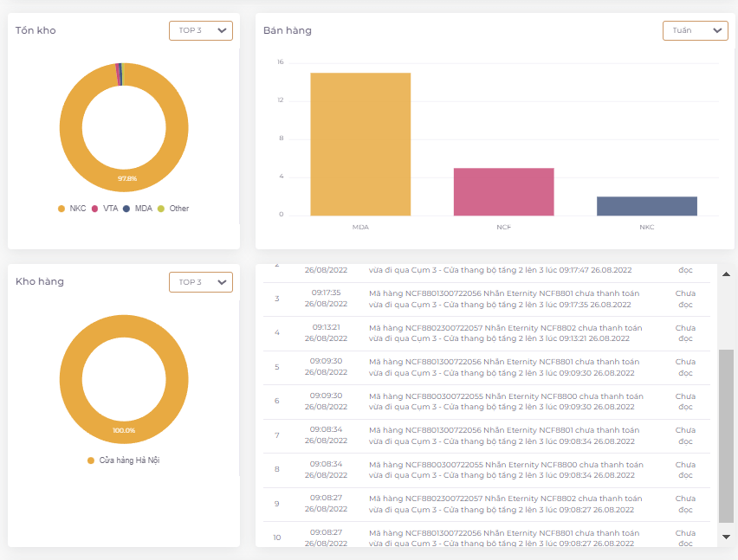Expand the Kho hàng TOP 3 dropdown
This screenshot has width=738, height=560.
click(200, 282)
